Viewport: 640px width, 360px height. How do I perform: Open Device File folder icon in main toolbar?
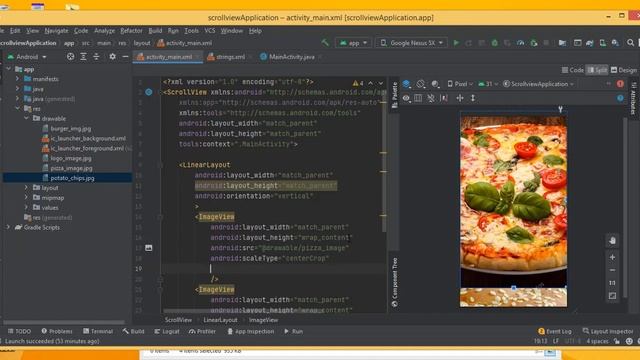click(x=562, y=42)
